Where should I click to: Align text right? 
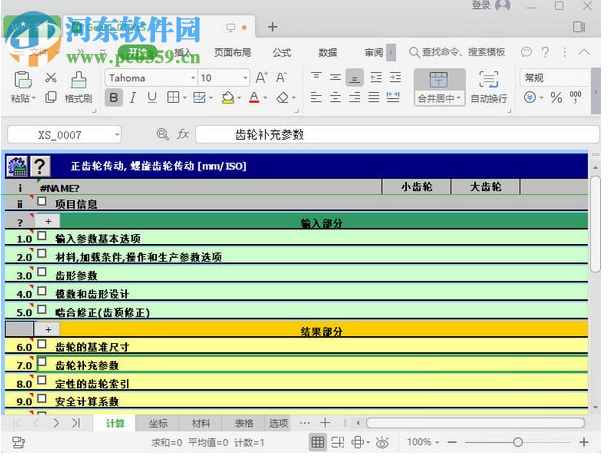[354, 97]
